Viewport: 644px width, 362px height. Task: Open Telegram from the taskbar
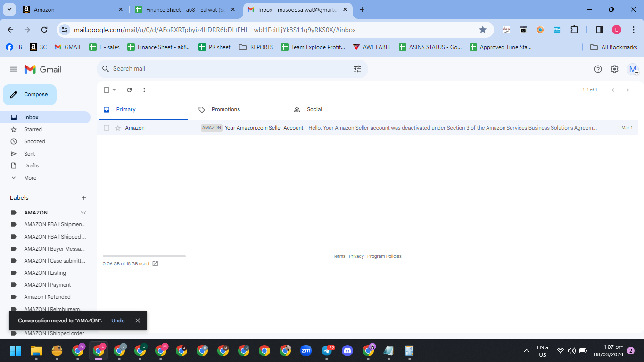[x=327, y=351]
